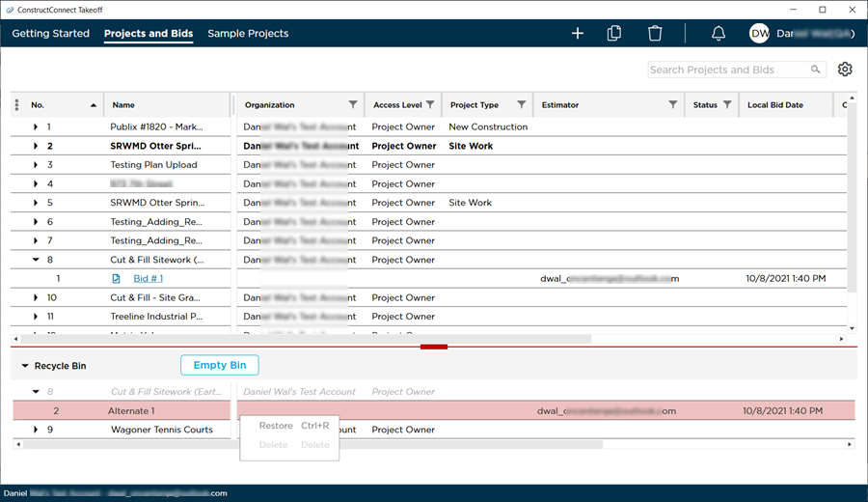Image resolution: width=868 pixels, height=502 pixels.
Task: Click the No. column sort arrow
Action: [x=93, y=105]
